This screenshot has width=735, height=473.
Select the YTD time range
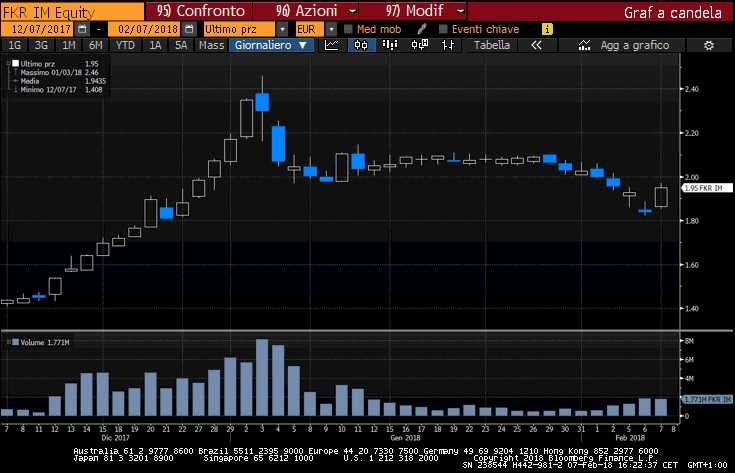click(125, 45)
